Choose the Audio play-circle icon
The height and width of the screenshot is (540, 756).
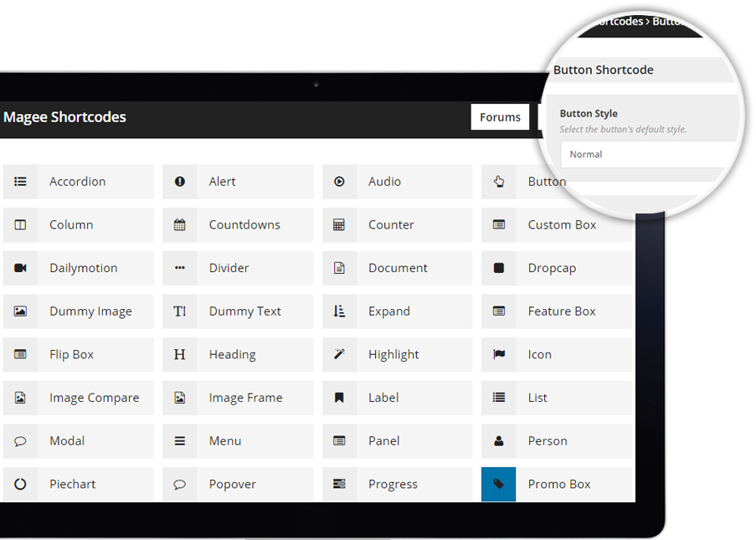[339, 182]
